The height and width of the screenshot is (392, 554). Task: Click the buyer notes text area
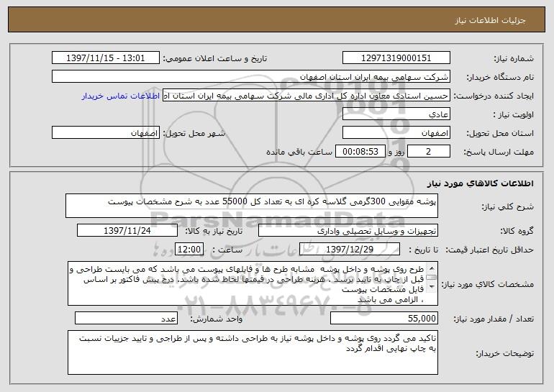[253, 352]
